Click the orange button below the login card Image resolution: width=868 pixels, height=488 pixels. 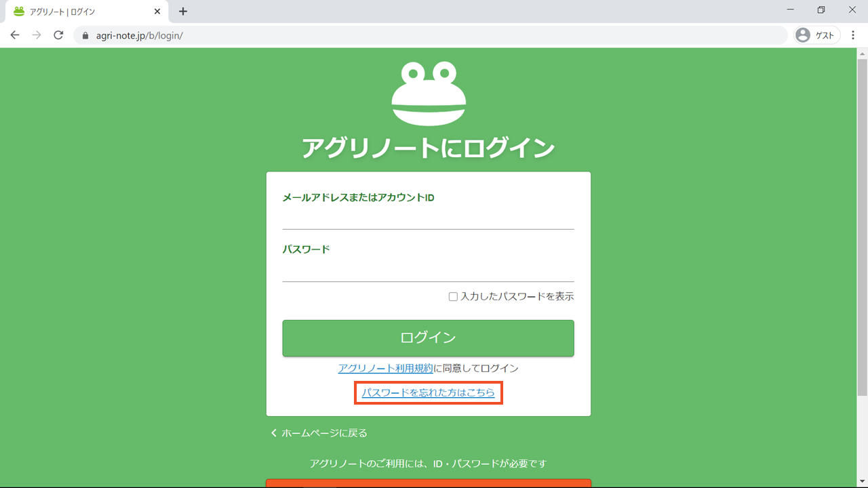pos(428,483)
